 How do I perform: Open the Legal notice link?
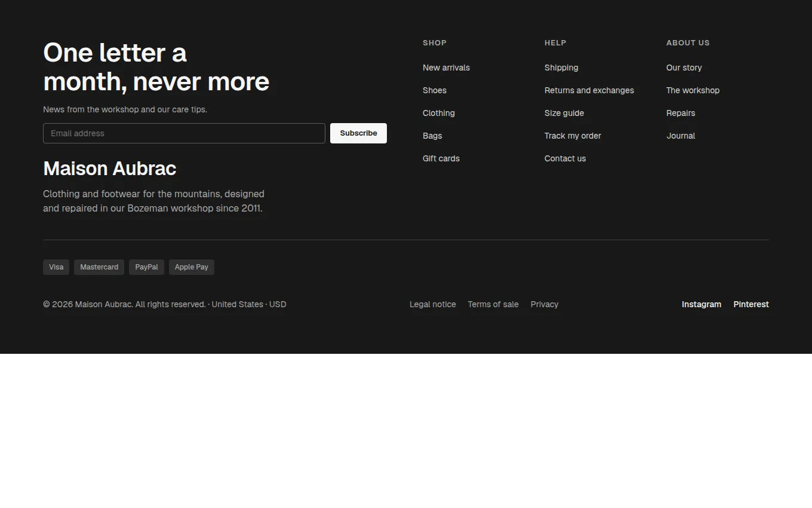pos(433,304)
